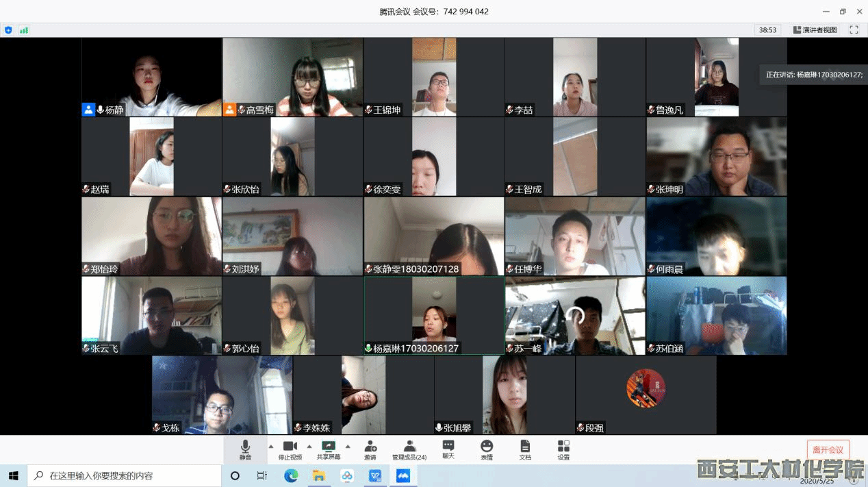
Task: Click 共享屏幕 share screen icon
Action: click(329, 449)
